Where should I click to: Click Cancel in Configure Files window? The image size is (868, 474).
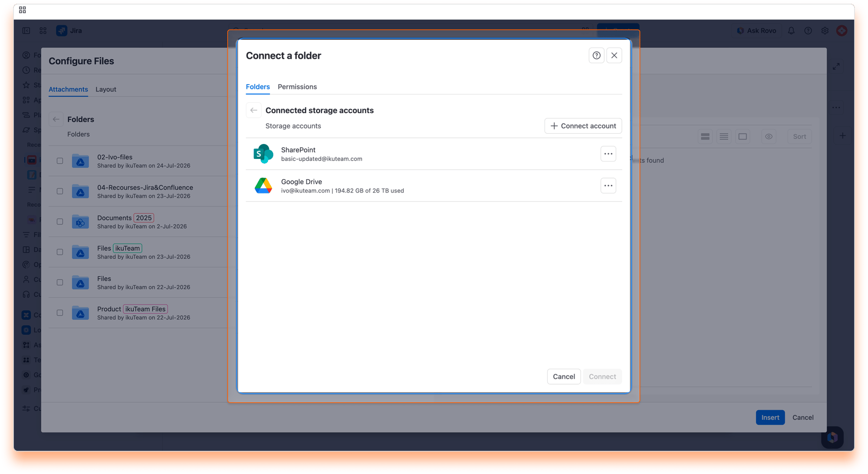[x=803, y=417]
